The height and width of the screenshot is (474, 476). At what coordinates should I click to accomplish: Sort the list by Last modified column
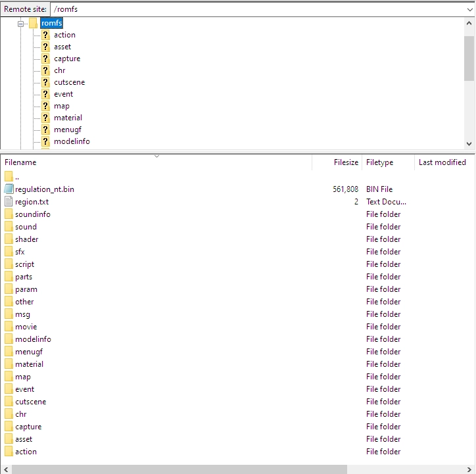tap(444, 162)
